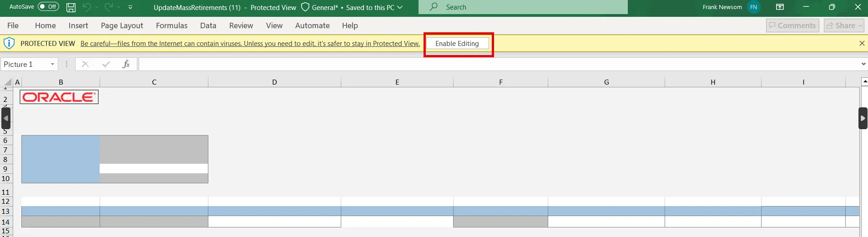The width and height of the screenshot is (868, 237).
Task: Click the vertical scrollbar up arrow
Action: coord(864,82)
